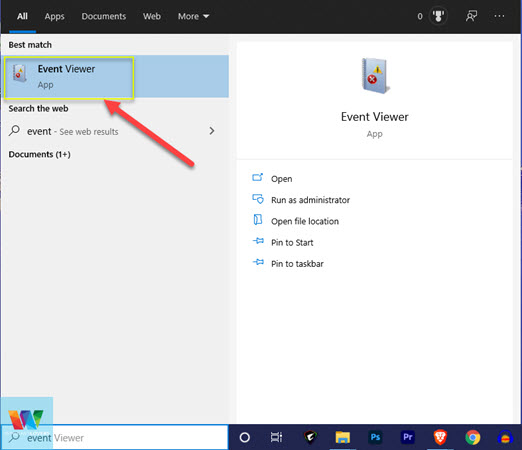This screenshot has height=450, width=522.
Task: Click the search box with event Viewer
Action: pyautogui.click(x=115, y=437)
